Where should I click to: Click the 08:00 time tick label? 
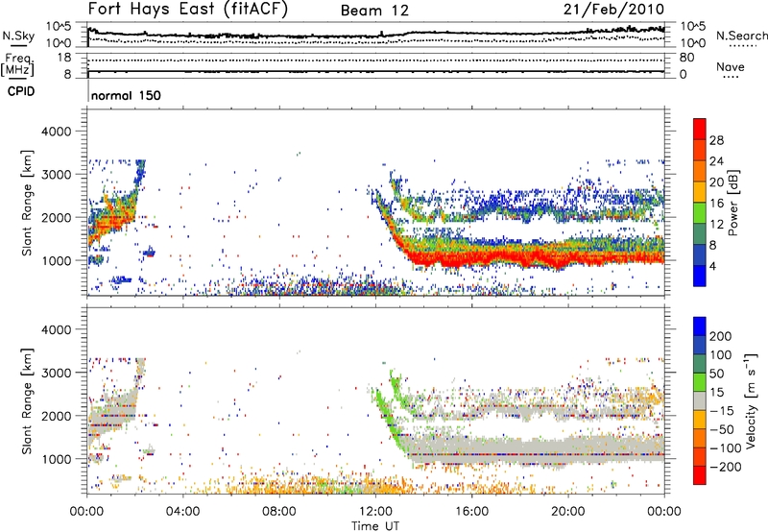[279, 512]
